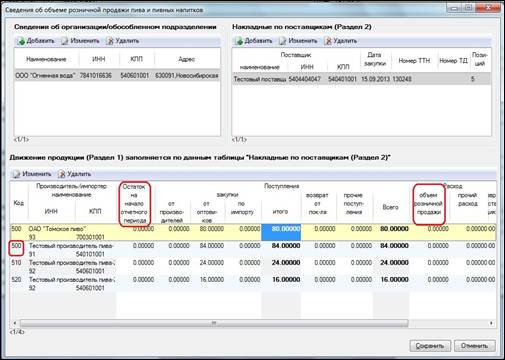Click the итого value 84.00000

point(286,246)
